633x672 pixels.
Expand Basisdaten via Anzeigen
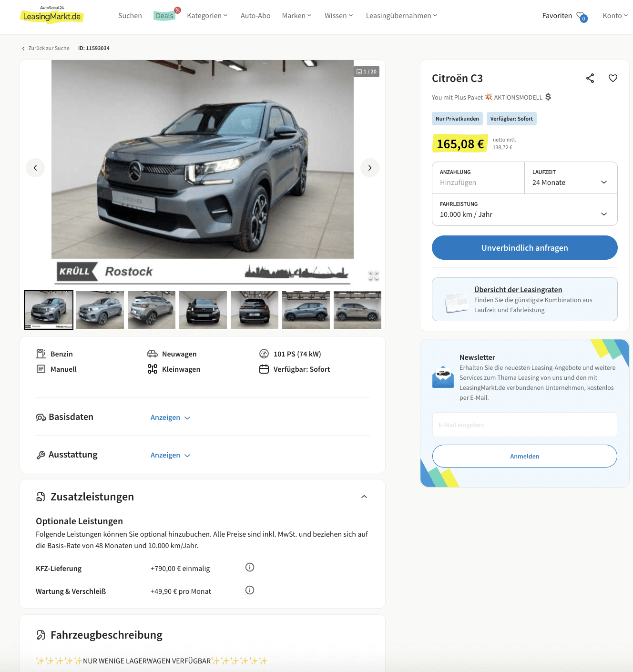pos(170,417)
